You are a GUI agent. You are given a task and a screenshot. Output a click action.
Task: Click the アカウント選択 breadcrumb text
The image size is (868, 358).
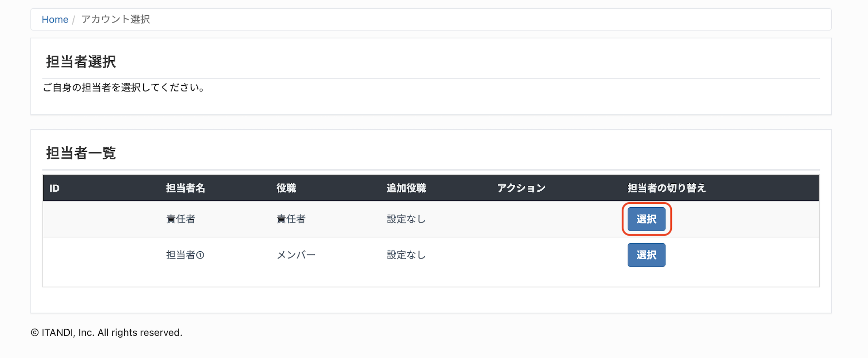(x=115, y=19)
